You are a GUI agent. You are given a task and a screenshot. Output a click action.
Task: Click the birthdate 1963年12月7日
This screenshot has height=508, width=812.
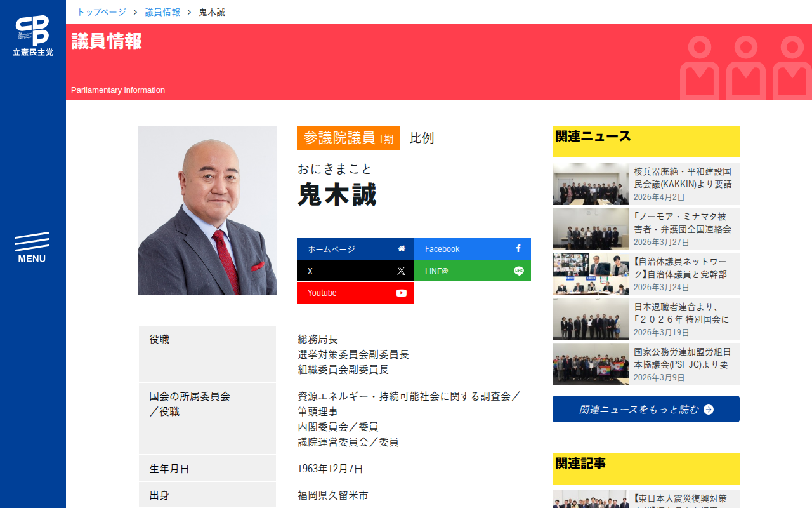click(331, 469)
